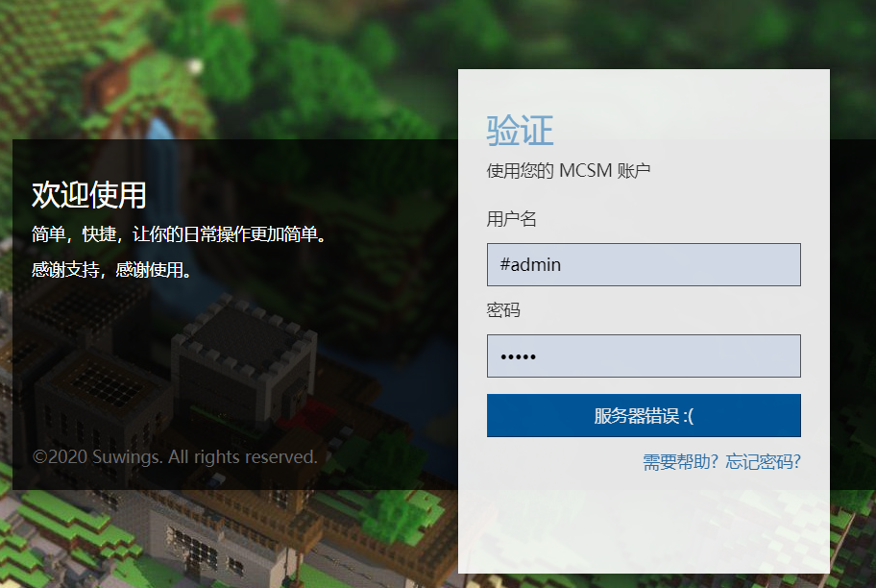Click the password input field
The width and height of the screenshot is (876, 588).
tap(644, 355)
